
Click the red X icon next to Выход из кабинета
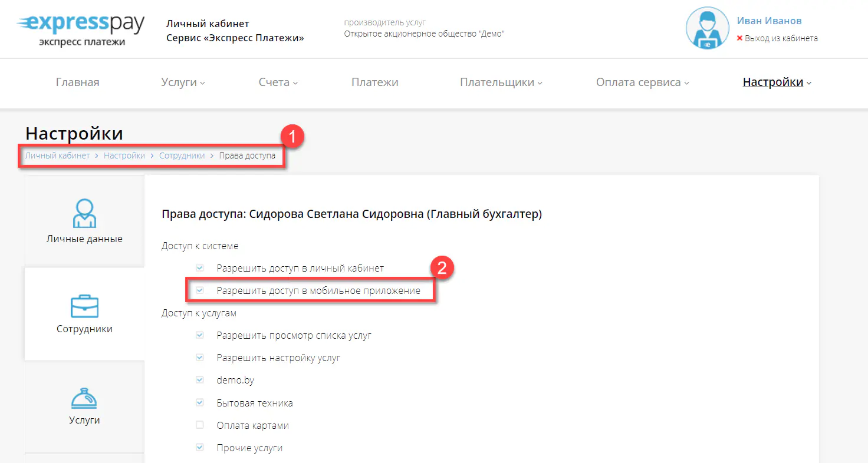pos(741,38)
